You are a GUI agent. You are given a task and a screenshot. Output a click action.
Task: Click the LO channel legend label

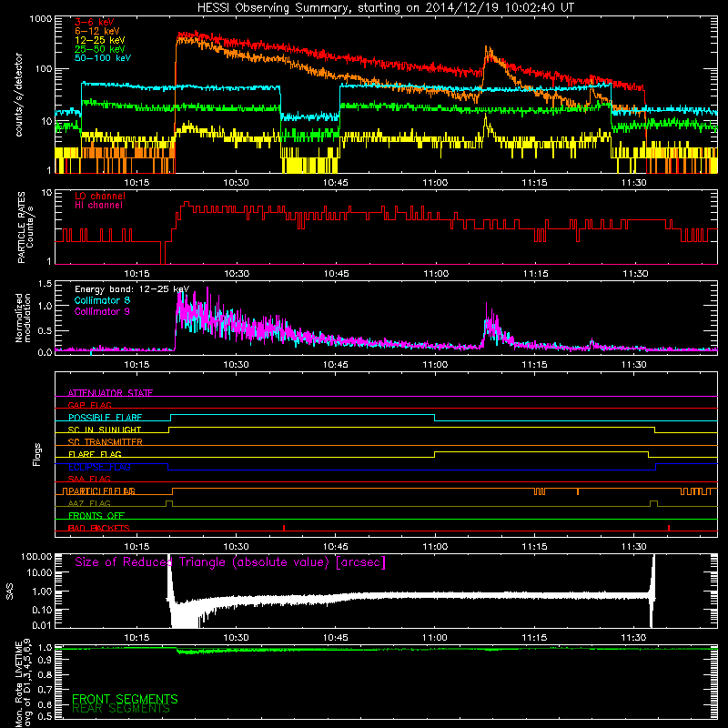[100, 196]
